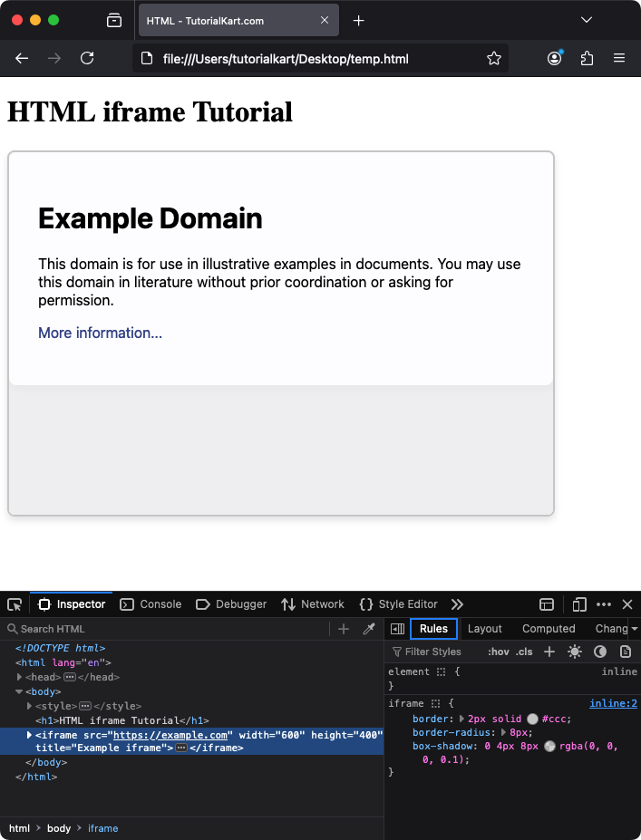The image size is (641, 840).
Task: Switch to the Debugger tab
Action: click(231, 604)
